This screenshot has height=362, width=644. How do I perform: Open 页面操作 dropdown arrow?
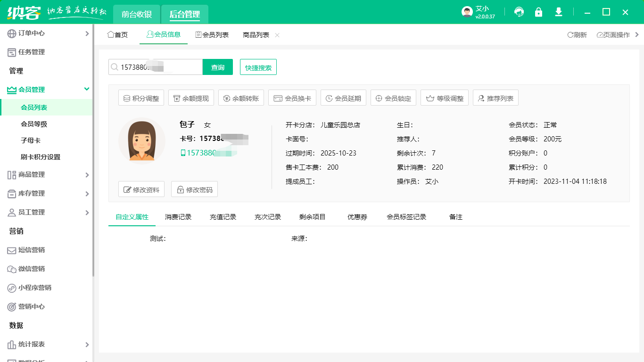click(x=637, y=34)
